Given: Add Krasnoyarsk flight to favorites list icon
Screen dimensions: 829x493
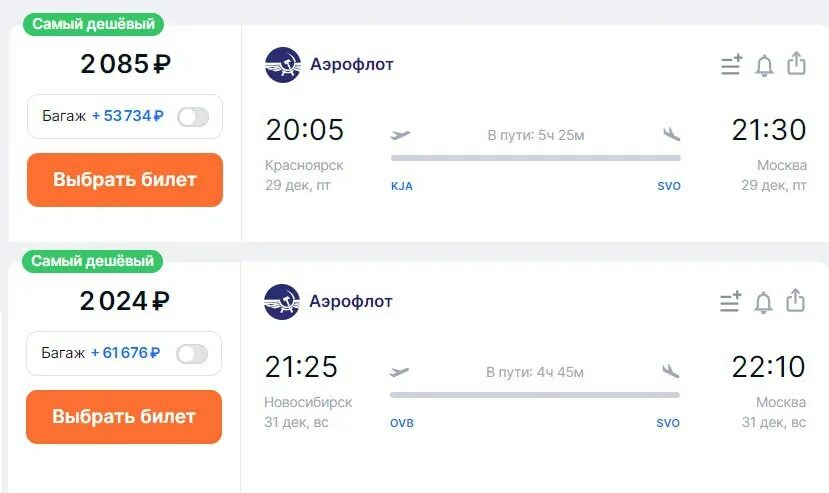Looking at the screenshot, I should pyautogui.click(x=732, y=65).
